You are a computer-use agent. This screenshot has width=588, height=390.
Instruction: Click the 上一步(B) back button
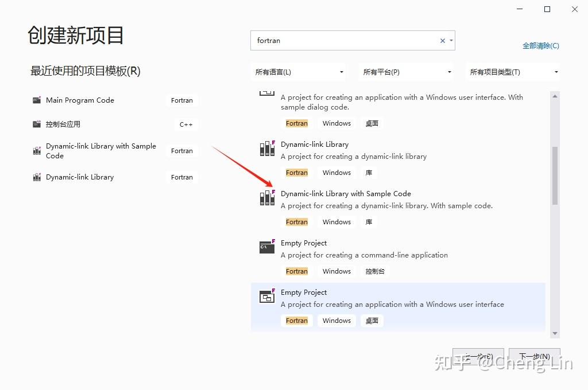(478, 357)
